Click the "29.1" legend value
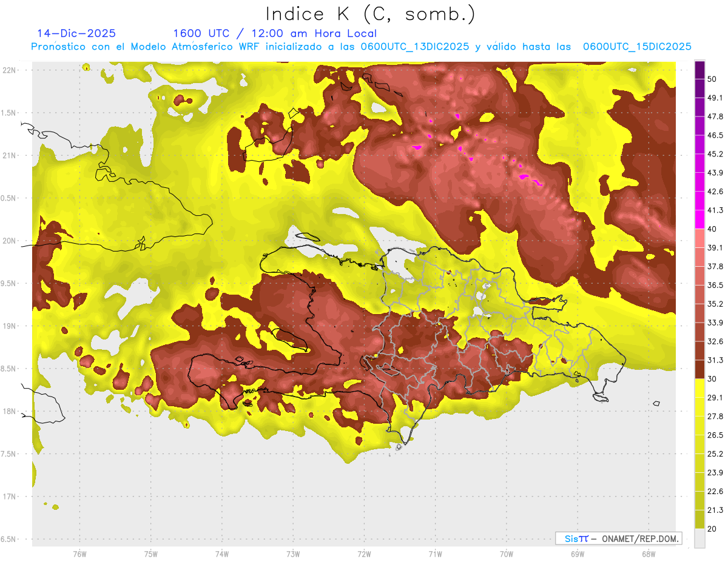The image size is (728, 562). coord(715,398)
